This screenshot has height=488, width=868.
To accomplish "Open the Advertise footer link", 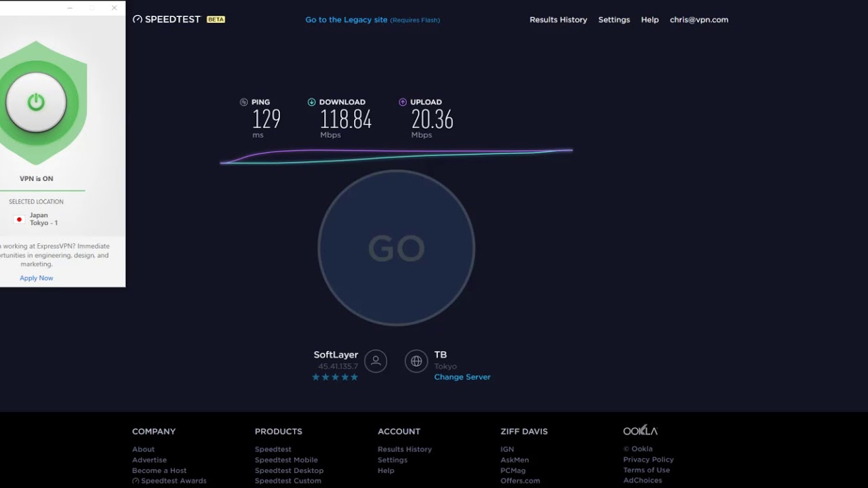I will tap(149, 460).
